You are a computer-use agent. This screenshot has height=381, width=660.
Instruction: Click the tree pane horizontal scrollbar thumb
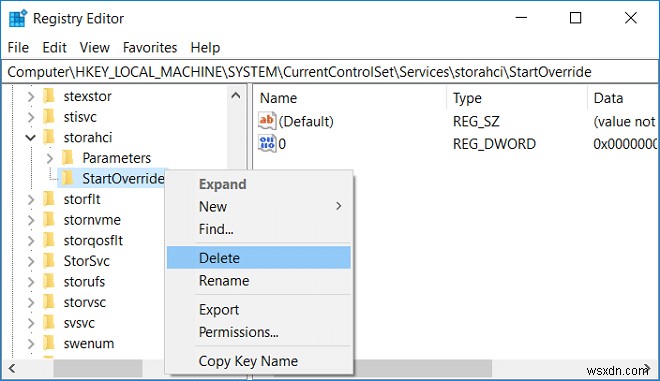point(98,369)
